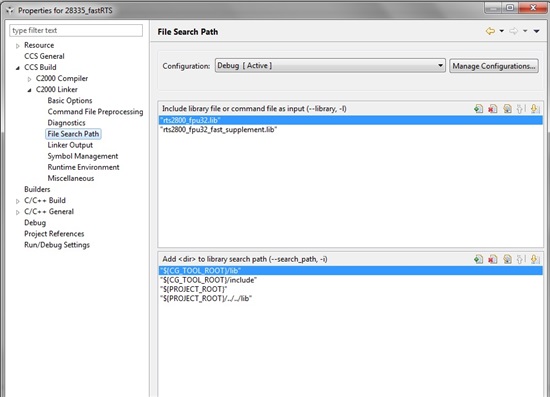Image resolution: width=550 pixels, height=397 pixels.
Task: Move search path entry up
Action: (521, 260)
